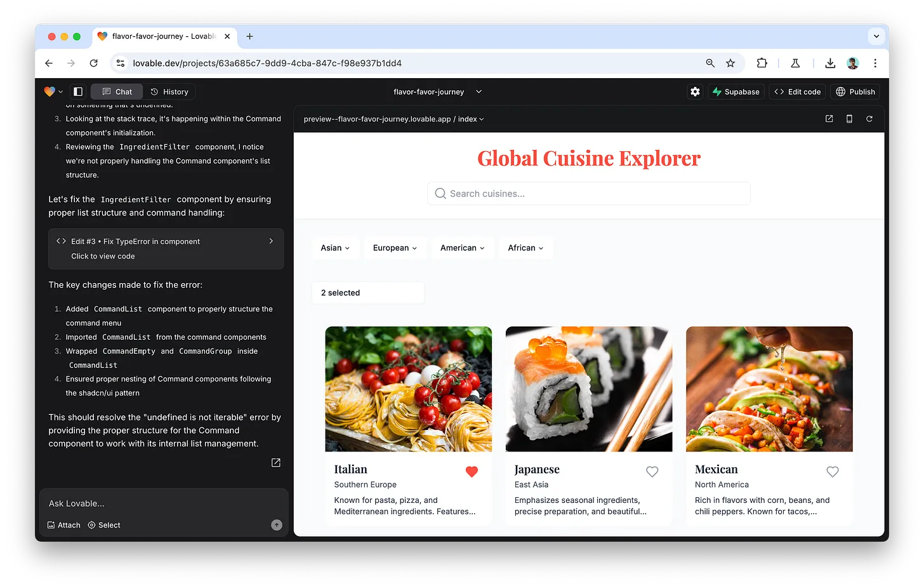
Task: Select the Chat tab
Action: [117, 91]
